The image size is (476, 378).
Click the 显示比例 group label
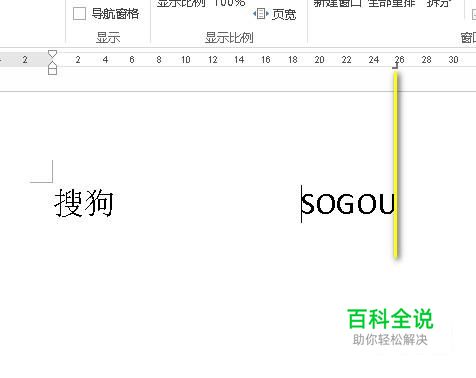229,37
